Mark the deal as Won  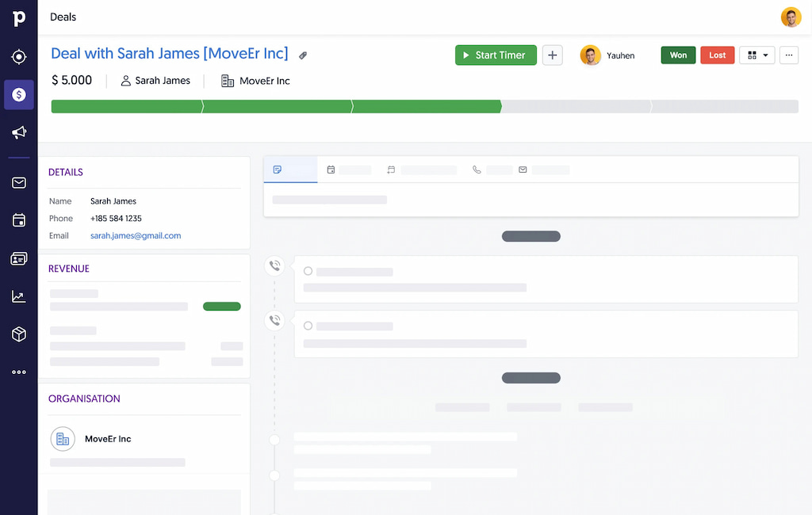pyautogui.click(x=678, y=55)
